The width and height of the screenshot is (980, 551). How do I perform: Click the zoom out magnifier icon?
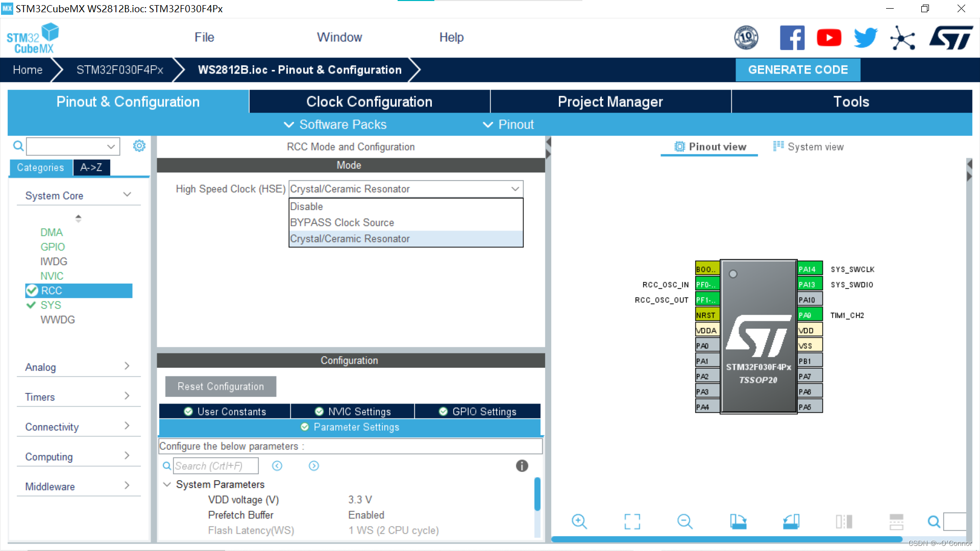684,521
